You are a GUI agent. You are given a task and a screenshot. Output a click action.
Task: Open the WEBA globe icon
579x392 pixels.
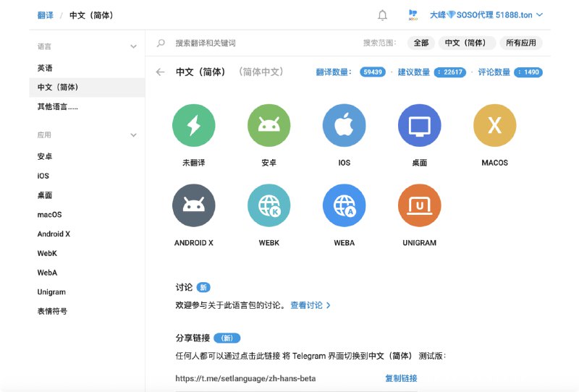point(344,206)
